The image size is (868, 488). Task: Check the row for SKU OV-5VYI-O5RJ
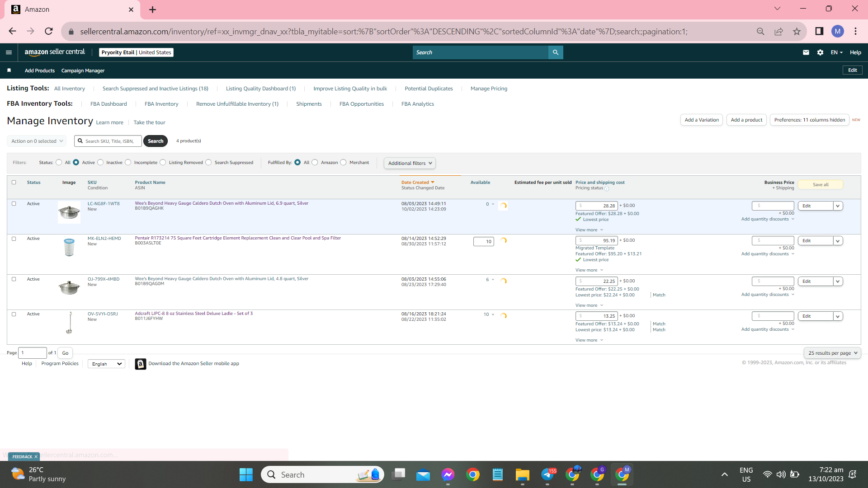point(14,314)
